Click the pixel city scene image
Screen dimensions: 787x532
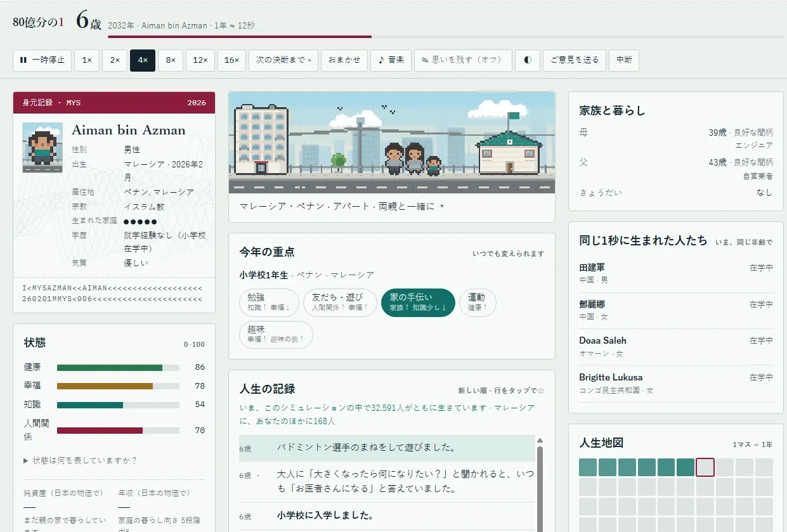click(x=392, y=143)
